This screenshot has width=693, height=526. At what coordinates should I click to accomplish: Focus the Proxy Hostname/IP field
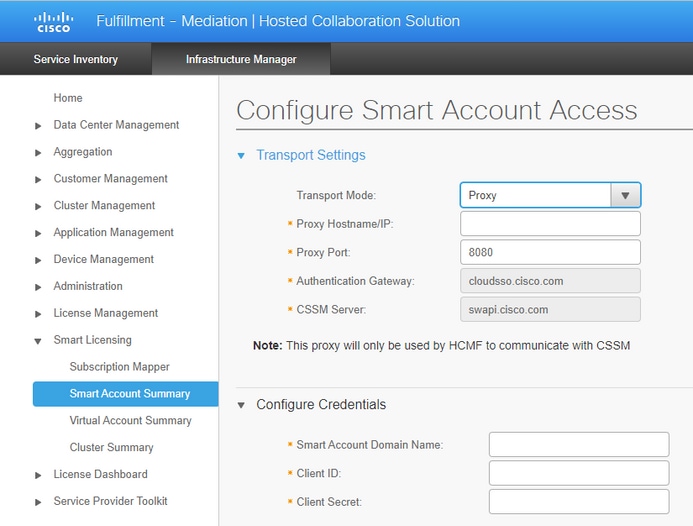[x=550, y=224]
